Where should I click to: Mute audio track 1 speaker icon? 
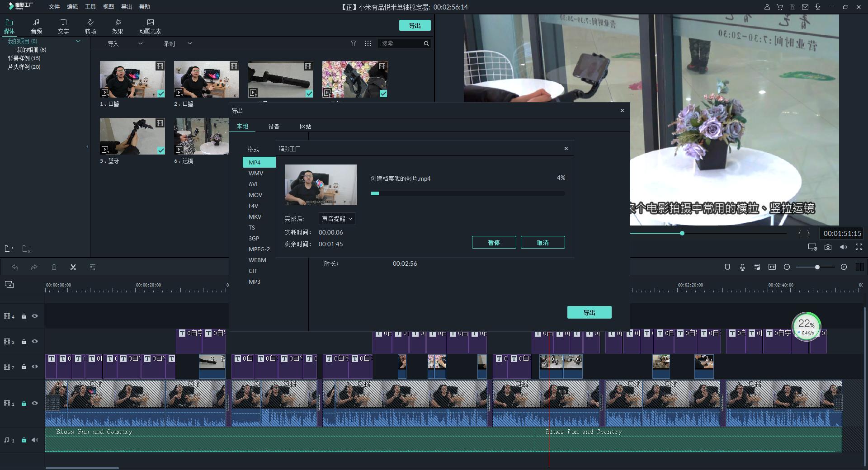pyautogui.click(x=35, y=440)
